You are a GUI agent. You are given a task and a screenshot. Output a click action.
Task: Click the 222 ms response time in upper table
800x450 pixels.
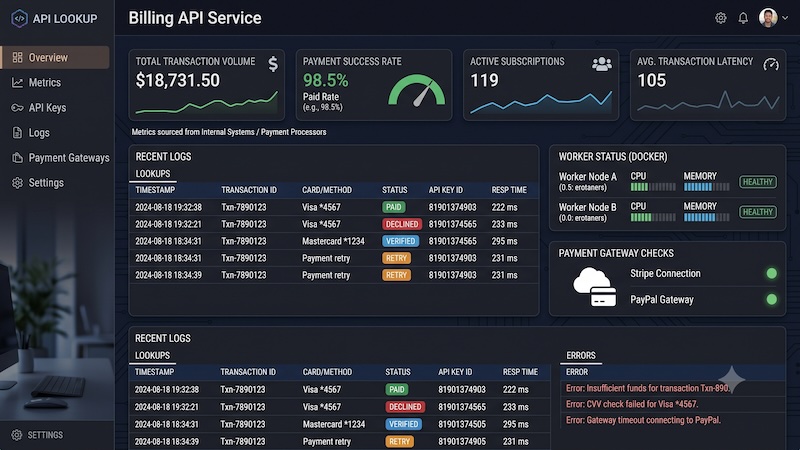coord(505,207)
